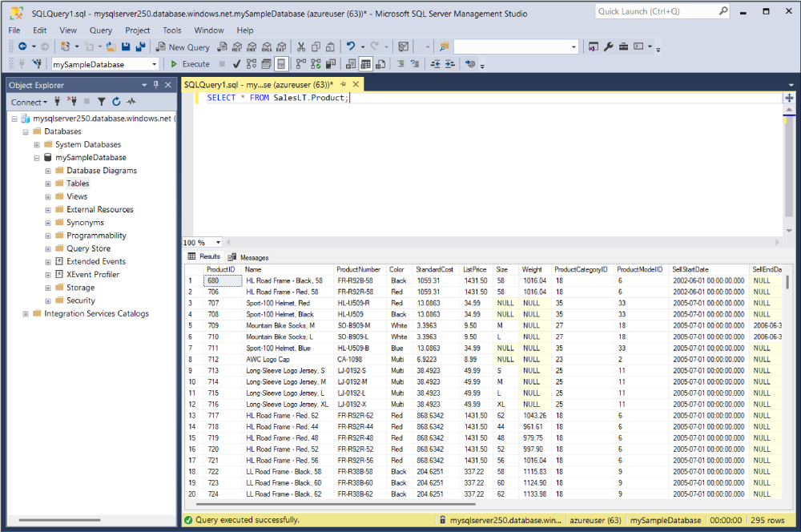The image size is (801, 532).
Task: Click the Filter icon in Object Explorer
Action: pos(101,102)
